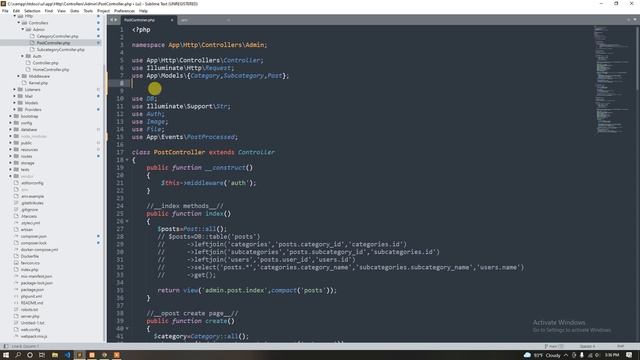Expand the database folder
640x360 pixels.
10,129
